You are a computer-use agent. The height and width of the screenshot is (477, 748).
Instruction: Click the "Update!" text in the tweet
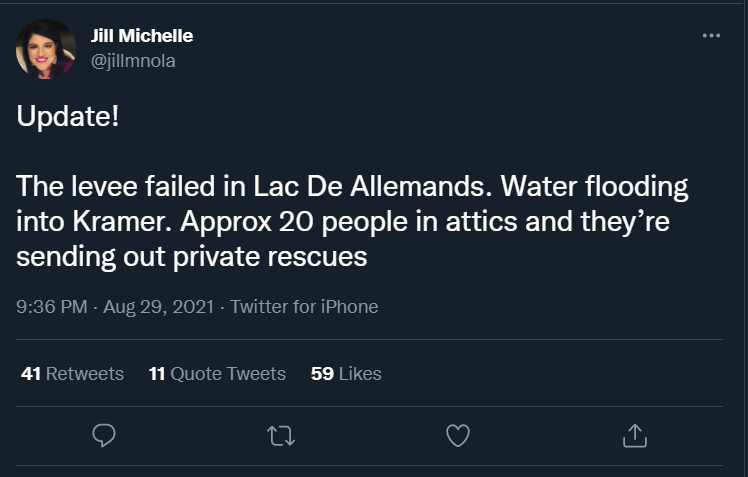point(68,116)
